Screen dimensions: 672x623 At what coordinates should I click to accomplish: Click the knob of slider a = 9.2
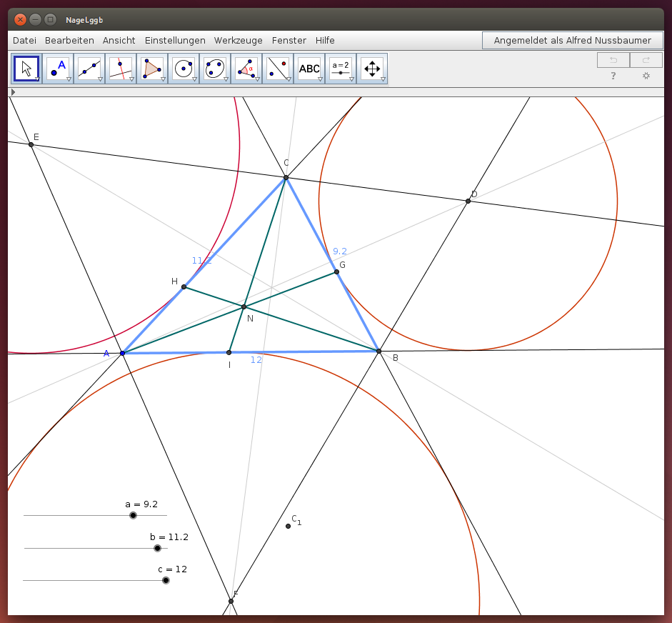coord(134,515)
